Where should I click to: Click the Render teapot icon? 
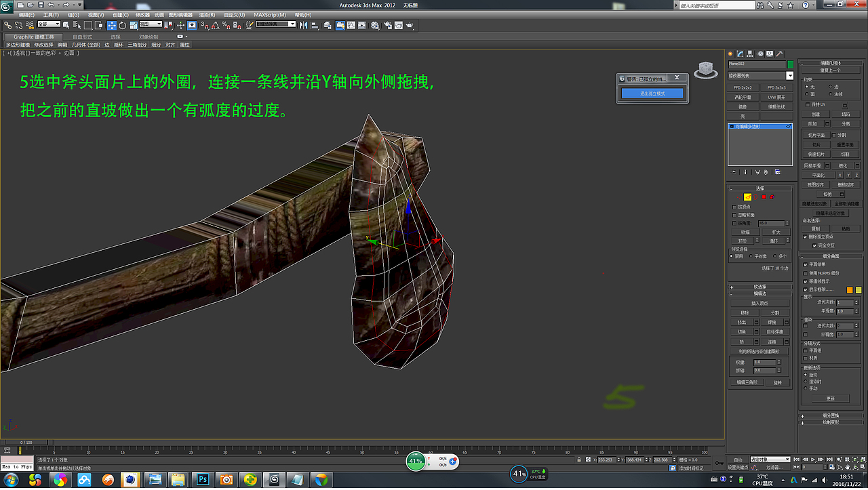tap(410, 25)
